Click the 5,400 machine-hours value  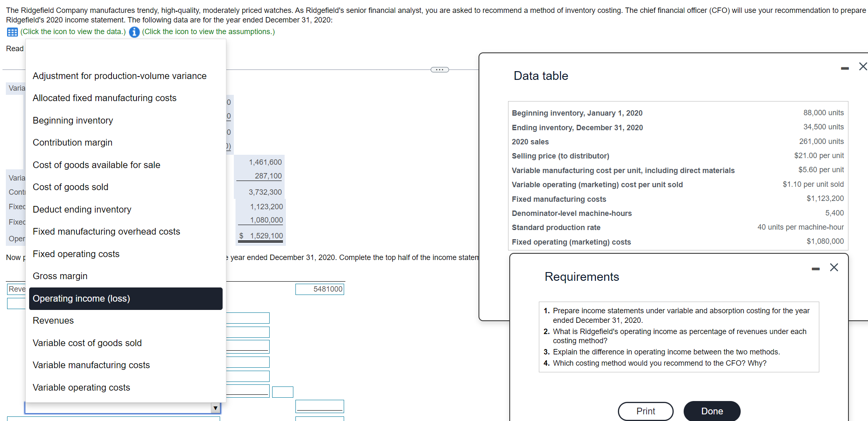tap(834, 213)
